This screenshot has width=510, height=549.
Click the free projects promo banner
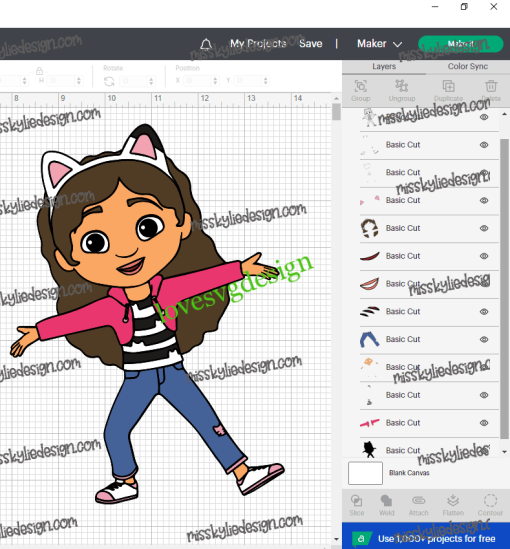[x=426, y=536]
